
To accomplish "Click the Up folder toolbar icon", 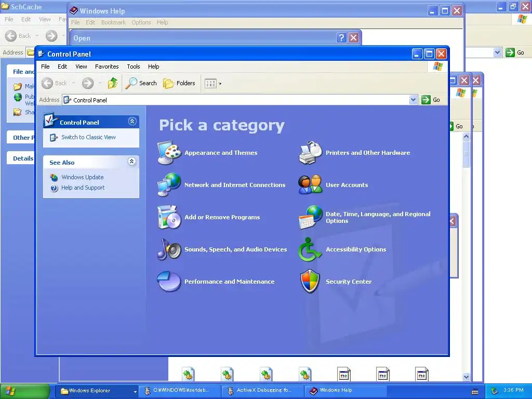I will (x=113, y=83).
